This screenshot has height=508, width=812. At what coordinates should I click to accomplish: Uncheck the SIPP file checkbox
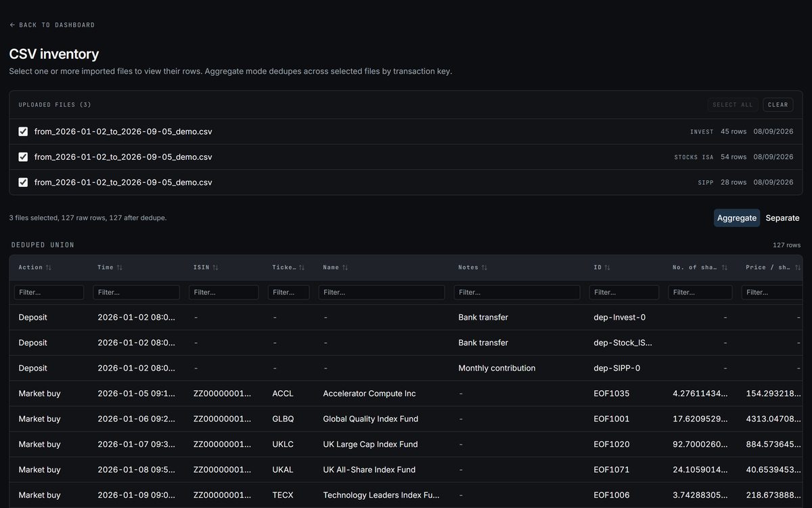23,182
